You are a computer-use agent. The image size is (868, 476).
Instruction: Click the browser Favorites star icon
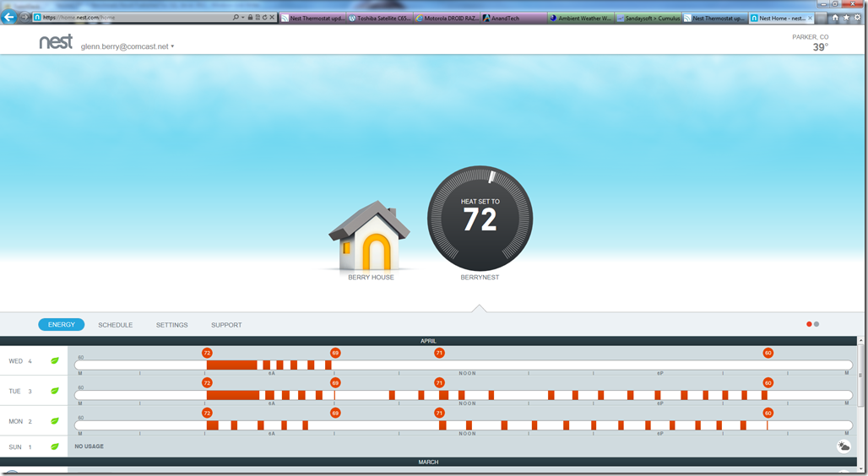846,18
